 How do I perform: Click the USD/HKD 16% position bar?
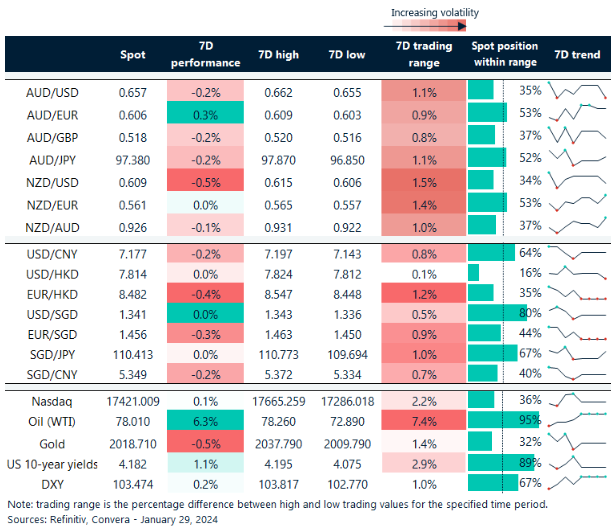click(474, 273)
